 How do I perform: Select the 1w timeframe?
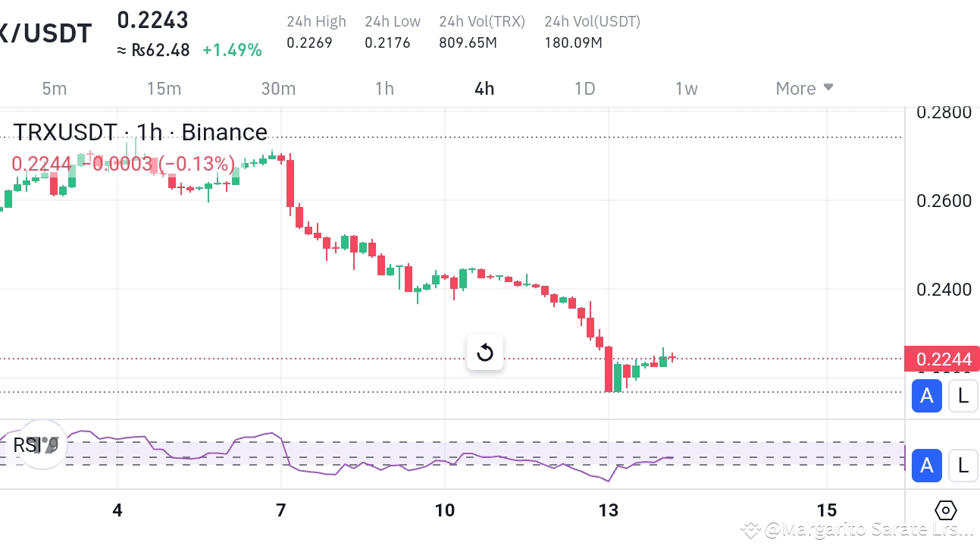pos(685,88)
